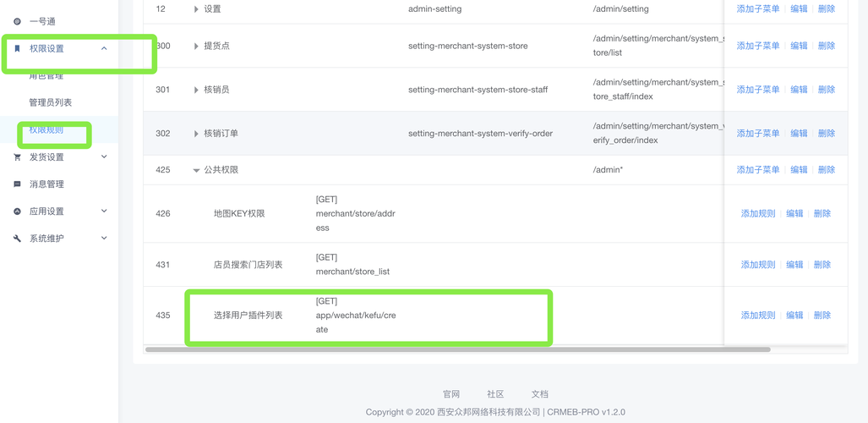Click the 应用设置 icon in sidebar
868x423 pixels.
click(x=17, y=211)
